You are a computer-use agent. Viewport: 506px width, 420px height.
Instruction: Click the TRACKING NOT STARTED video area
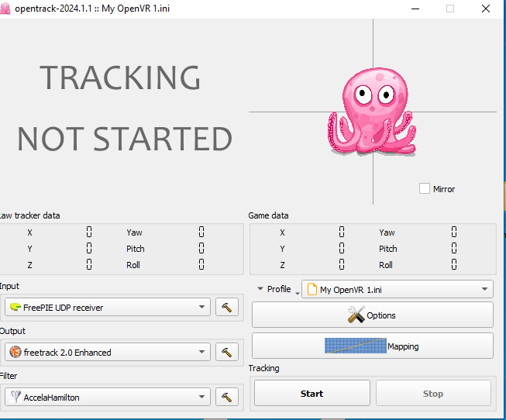tap(124, 108)
